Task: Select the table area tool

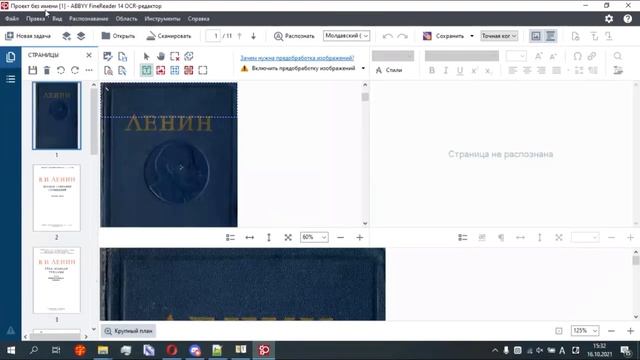Action: point(175,70)
